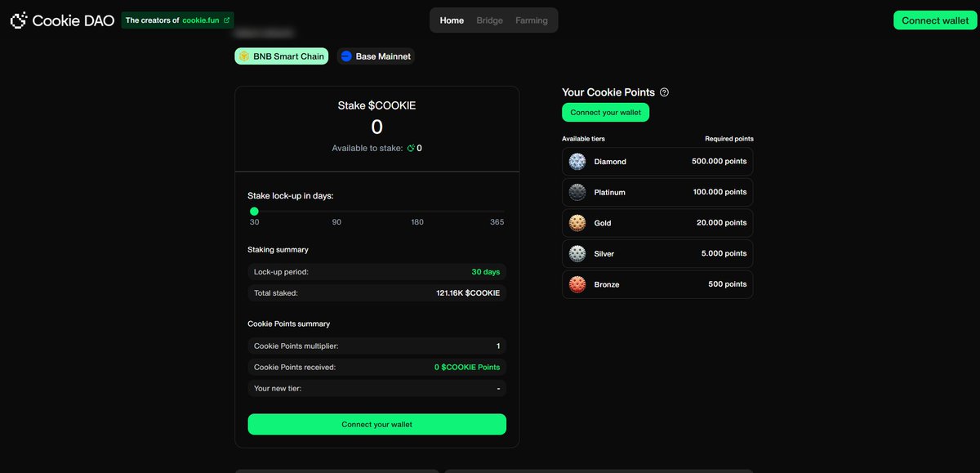This screenshot has width=980, height=473.
Task: Click the Bronze tier cookie icon
Action: [x=577, y=284]
